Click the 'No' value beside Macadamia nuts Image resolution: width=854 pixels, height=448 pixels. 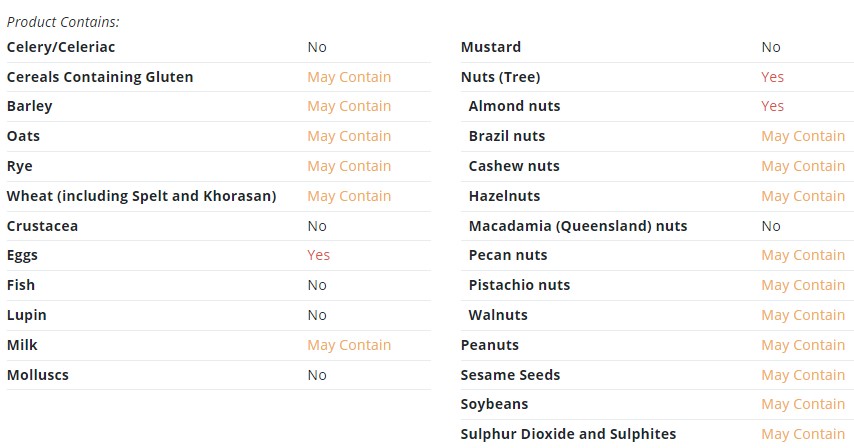771,226
